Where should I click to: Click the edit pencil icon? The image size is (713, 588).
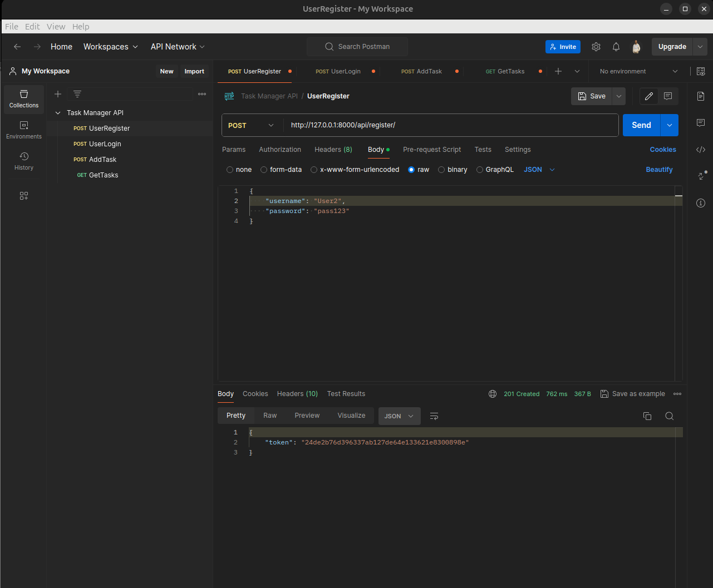649,96
